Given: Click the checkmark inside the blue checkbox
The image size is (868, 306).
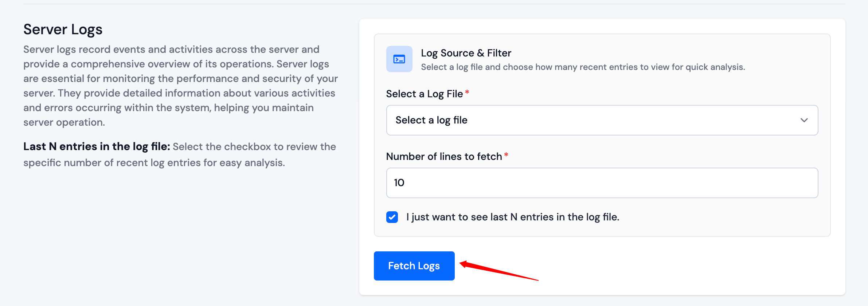Looking at the screenshot, I should (392, 217).
